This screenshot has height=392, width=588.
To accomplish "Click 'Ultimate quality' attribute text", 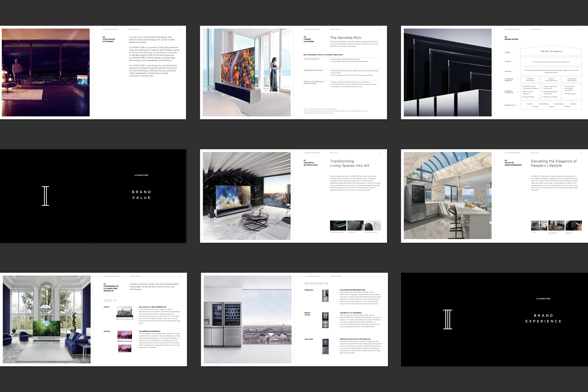I will tap(570, 94).
